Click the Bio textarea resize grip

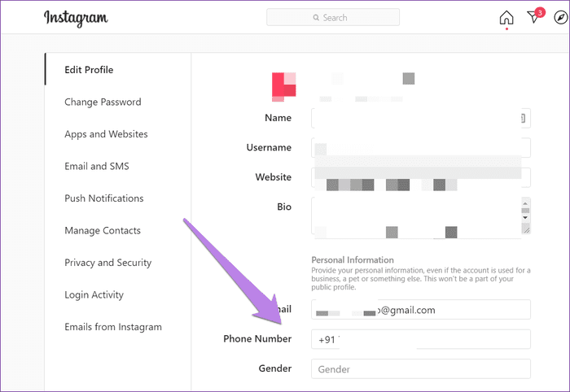526,229
